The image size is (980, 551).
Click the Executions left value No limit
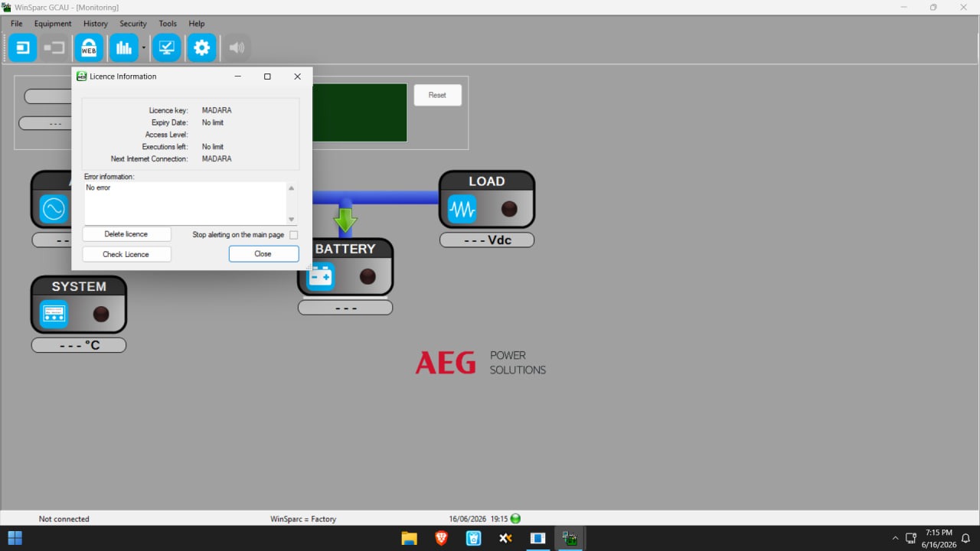point(213,147)
